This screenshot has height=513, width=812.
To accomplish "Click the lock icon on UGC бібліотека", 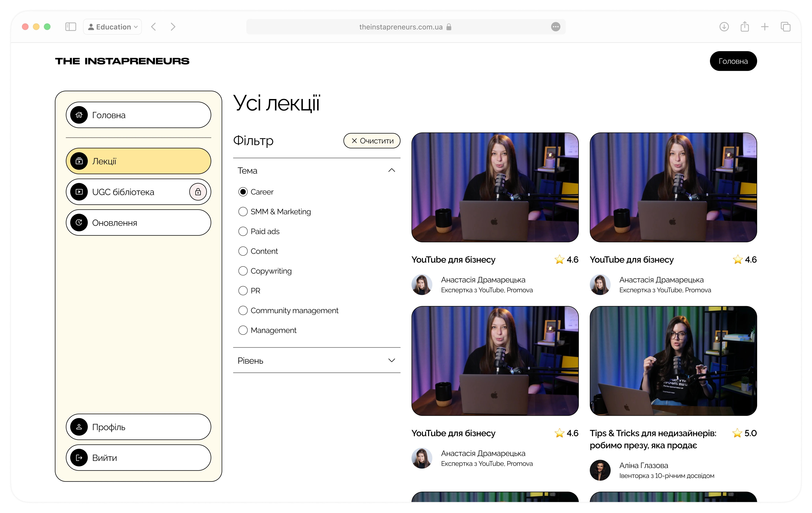I will point(198,192).
